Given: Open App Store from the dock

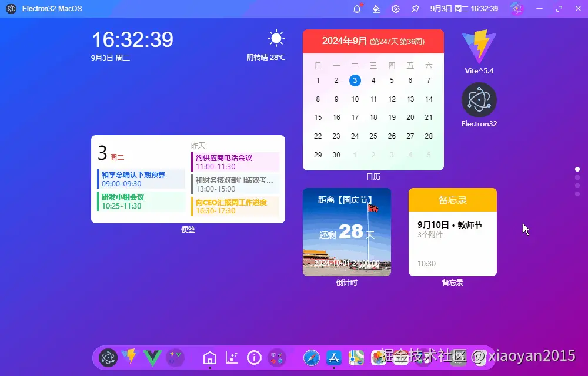Looking at the screenshot, I should point(334,358).
